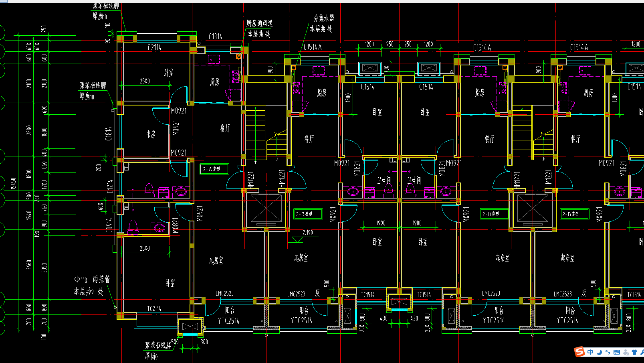644x363 pixels.
Task: Select the dimension value 240
Action: point(37,198)
